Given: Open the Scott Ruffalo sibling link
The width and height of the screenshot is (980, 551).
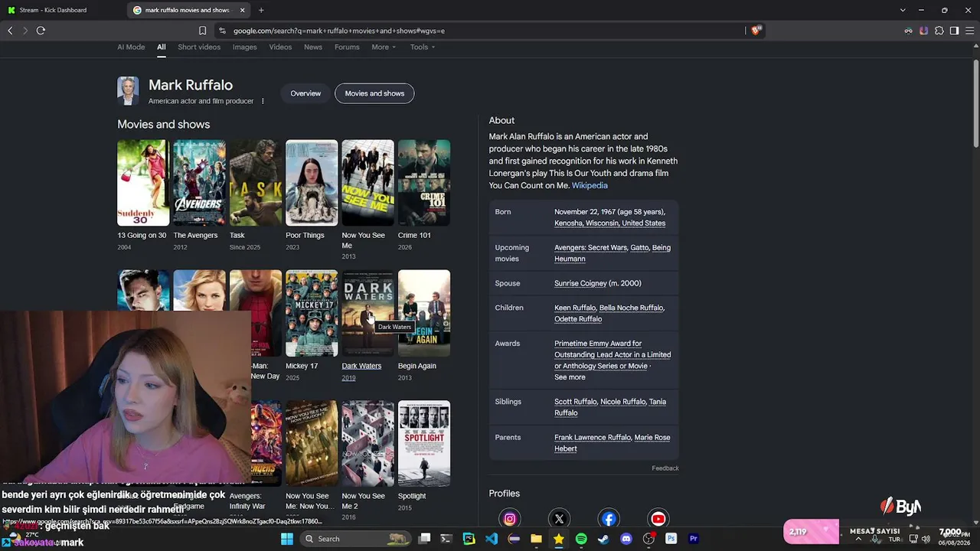Looking at the screenshot, I should 576,402.
